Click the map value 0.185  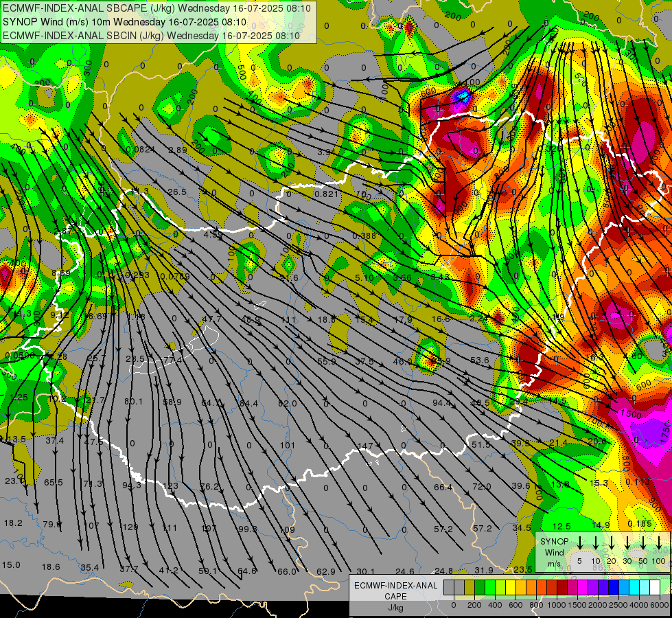pos(640,524)
